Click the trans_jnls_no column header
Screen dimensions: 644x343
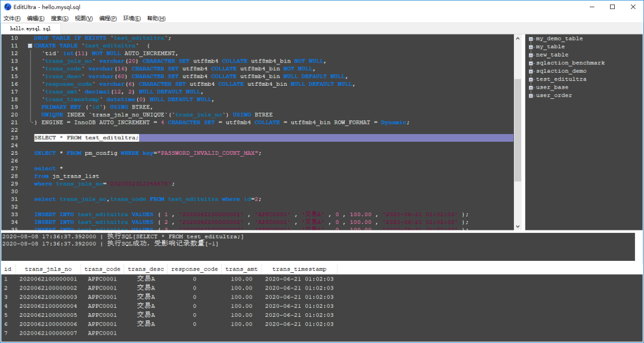[x=48, y=269]
